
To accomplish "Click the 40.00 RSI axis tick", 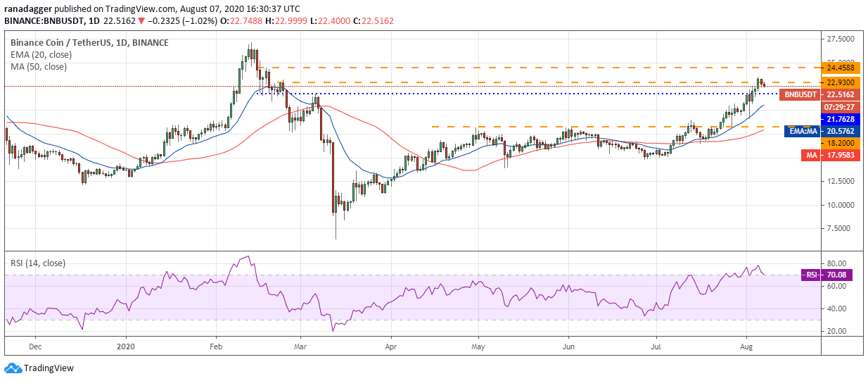I will click(x=836, y=308).
